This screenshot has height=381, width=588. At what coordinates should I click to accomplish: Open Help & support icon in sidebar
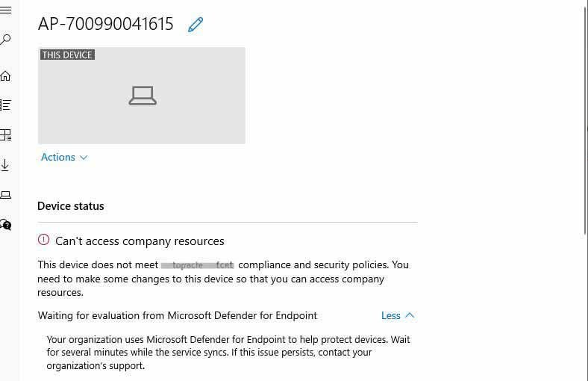click(5, 224)
